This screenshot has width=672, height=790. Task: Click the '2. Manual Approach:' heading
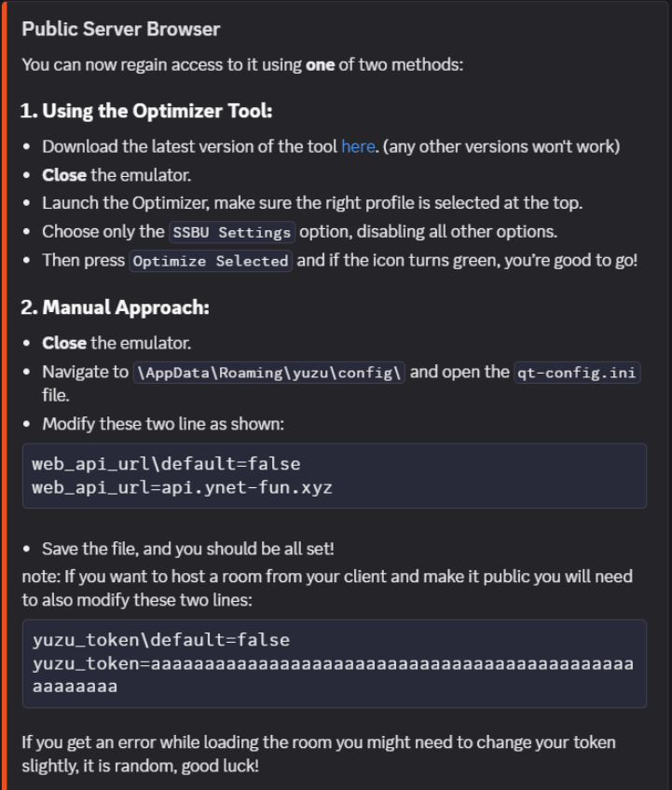point(115,307)
